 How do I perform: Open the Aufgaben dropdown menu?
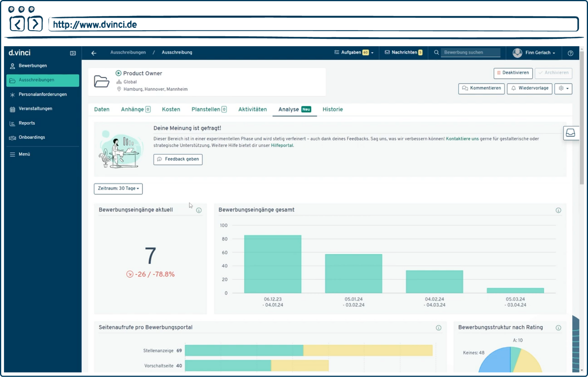[x=354, y=53]
